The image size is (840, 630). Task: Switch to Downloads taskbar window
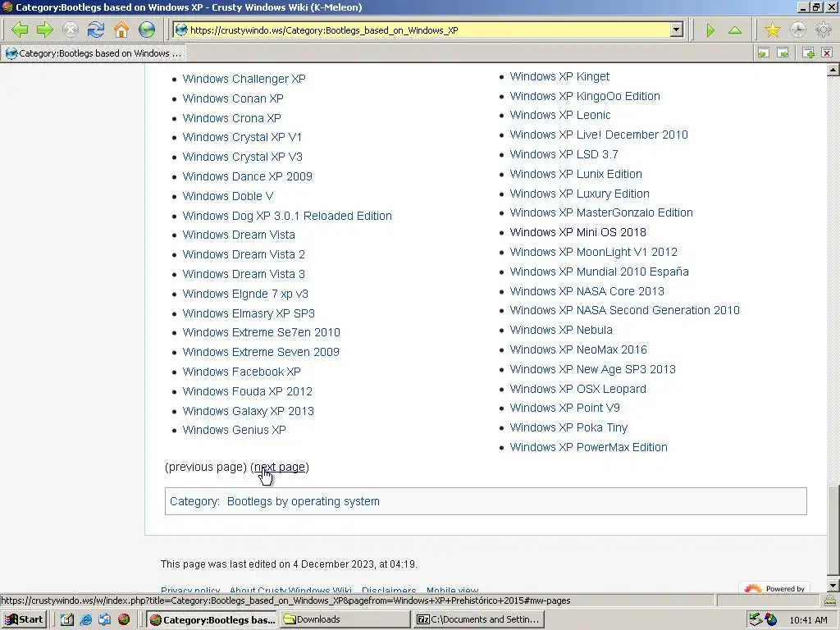[345, 620]
